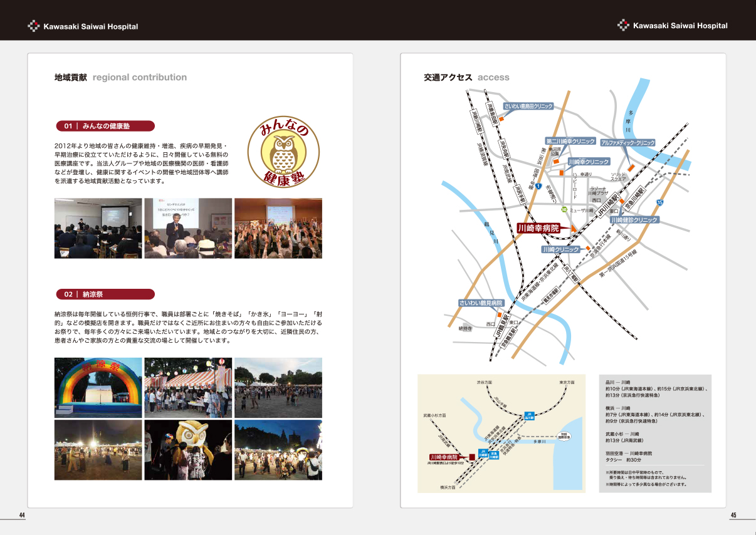Select the 01 みんなの健康塾 section heading
This screenshot has height=535, width=756.
pos(105,126)
